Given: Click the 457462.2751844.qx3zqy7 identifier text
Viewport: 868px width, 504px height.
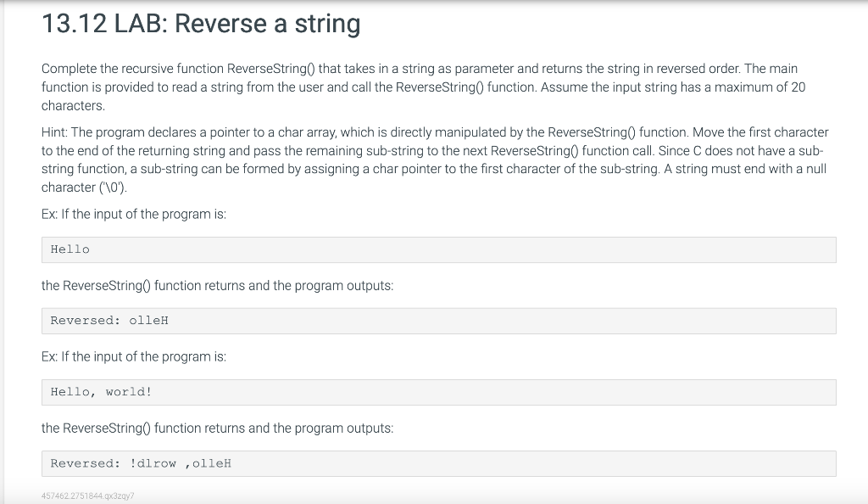Looking at the screenshot, I should click(87, 496).
